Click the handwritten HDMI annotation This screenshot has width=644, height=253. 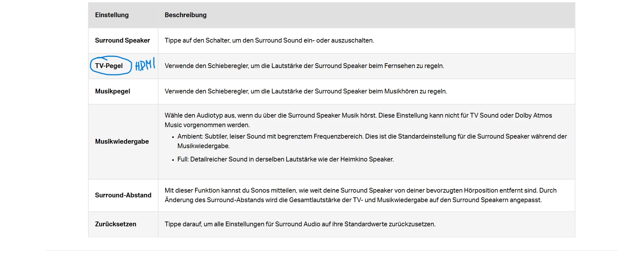coord(145,65)
